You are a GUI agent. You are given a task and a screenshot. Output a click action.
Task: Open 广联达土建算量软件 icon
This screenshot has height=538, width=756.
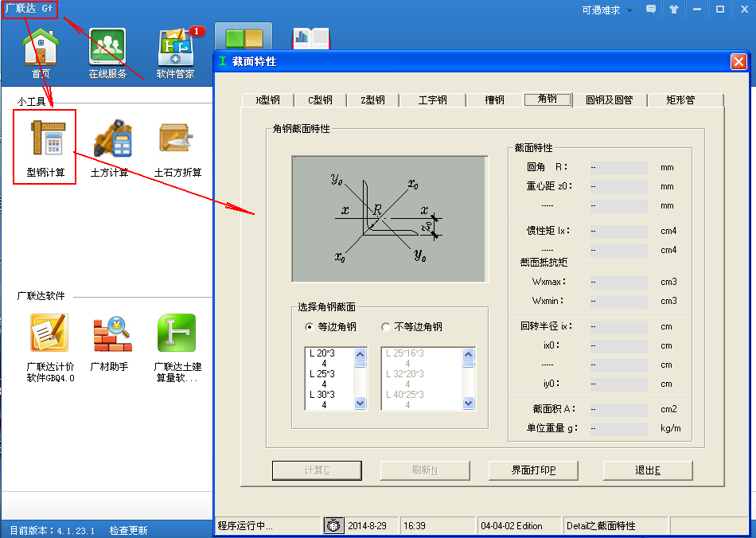177,348
